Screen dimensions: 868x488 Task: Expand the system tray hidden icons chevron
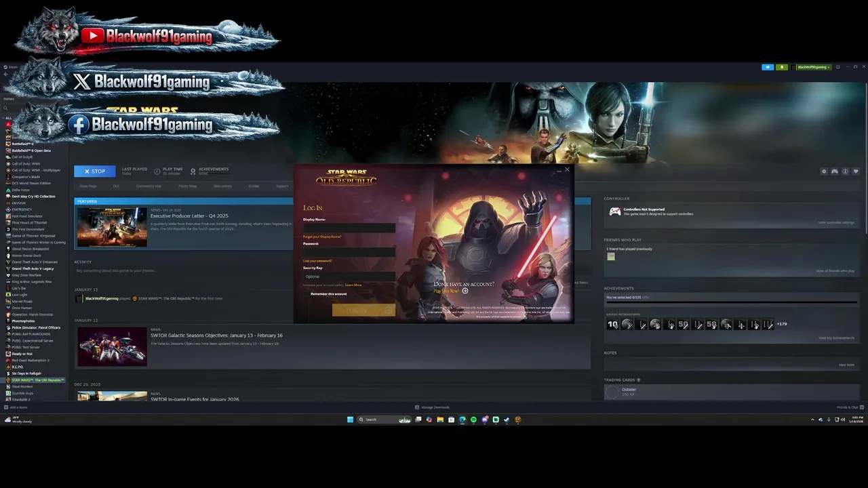coord(812,420)
